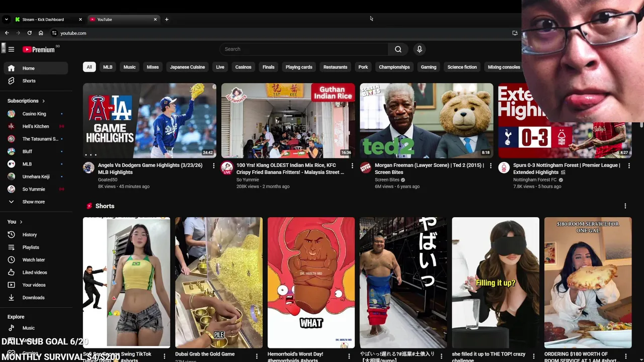The image size is (644, 362).
Task: Open options for Angels Vs Dodgers video
Action: click(x=213, y=166)
